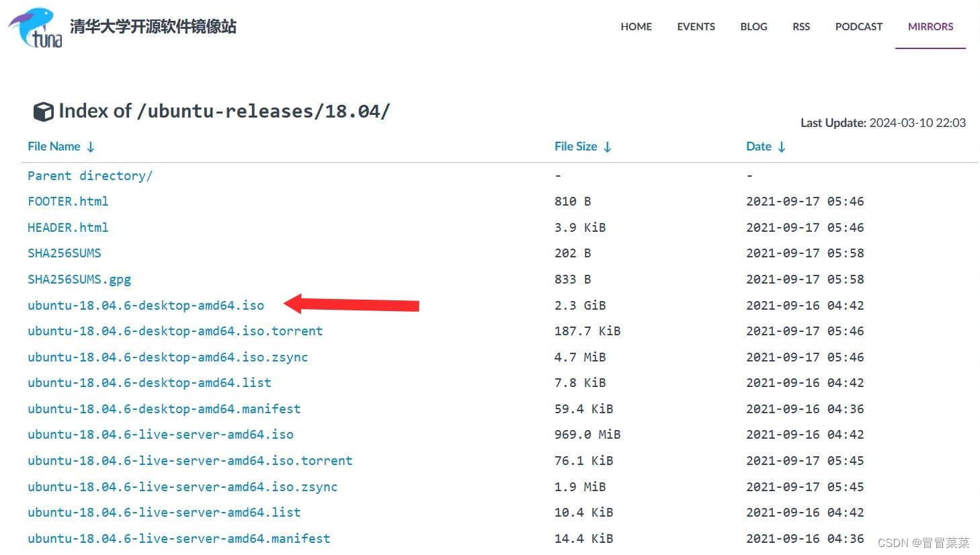Click the Index of /ubuntu-releases/18.04/ heading
The width and height of the screenshot is (980, 555).
point(224,112)
